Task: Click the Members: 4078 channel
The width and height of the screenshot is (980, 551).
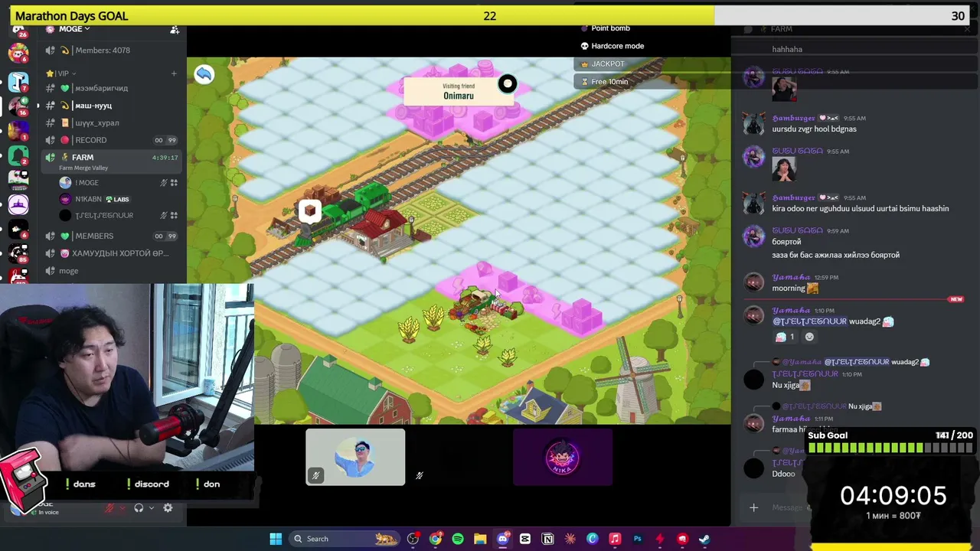Action: click(x=103, y=51)
